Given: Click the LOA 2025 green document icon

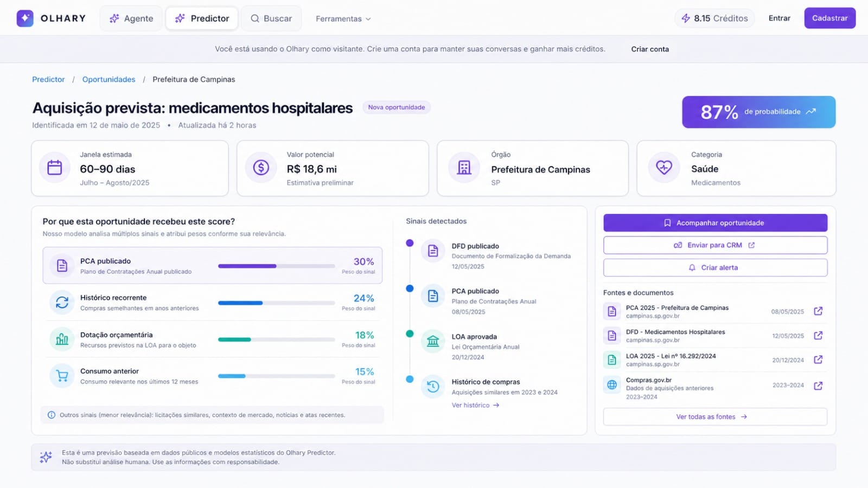Looking at the screenshot, I should click(x=612, y=359).
